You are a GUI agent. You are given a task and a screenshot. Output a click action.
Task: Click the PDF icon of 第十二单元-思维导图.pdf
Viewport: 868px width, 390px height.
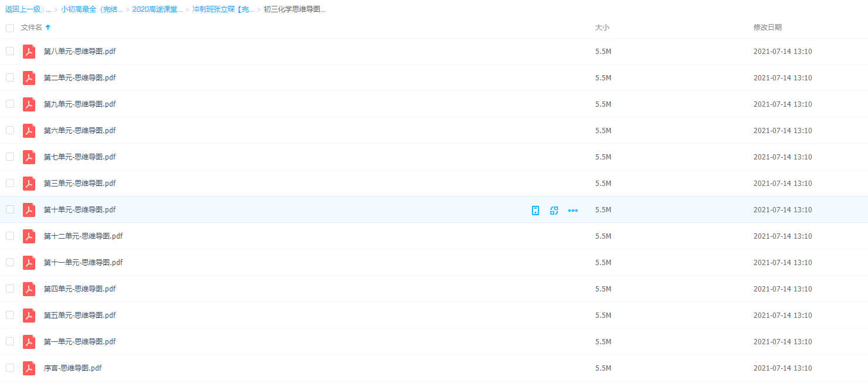click(29, 236)
